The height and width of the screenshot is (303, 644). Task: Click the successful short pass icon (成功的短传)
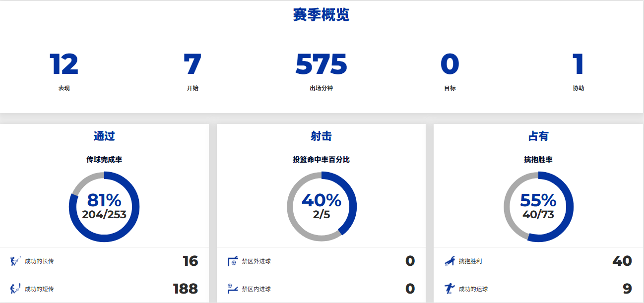pyautogui.click(x=15, y=289)
